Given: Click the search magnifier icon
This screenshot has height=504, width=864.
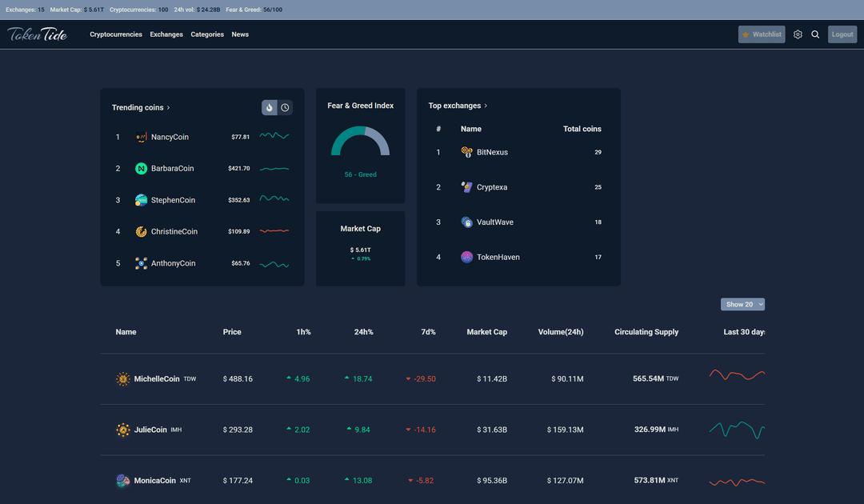Looking at the screenshot, I should (815, 34).
